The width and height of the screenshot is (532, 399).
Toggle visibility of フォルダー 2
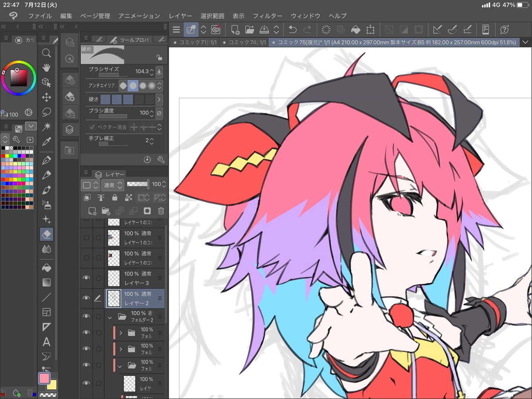click(86, 316)
